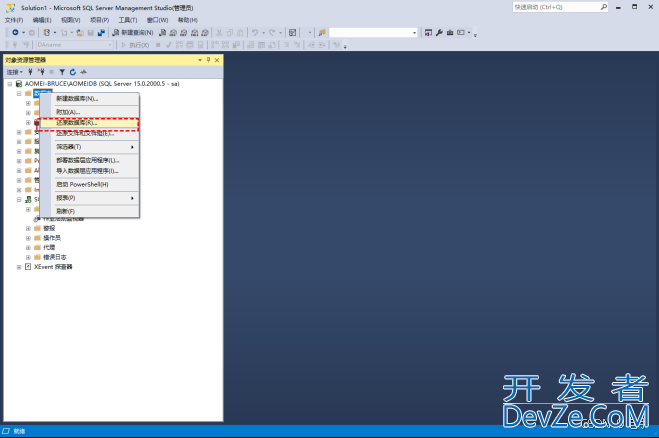This screenshot has height=438, width=659.
Task: Click the Connect Object Explorer plug icon
Action: click(30, 72)
